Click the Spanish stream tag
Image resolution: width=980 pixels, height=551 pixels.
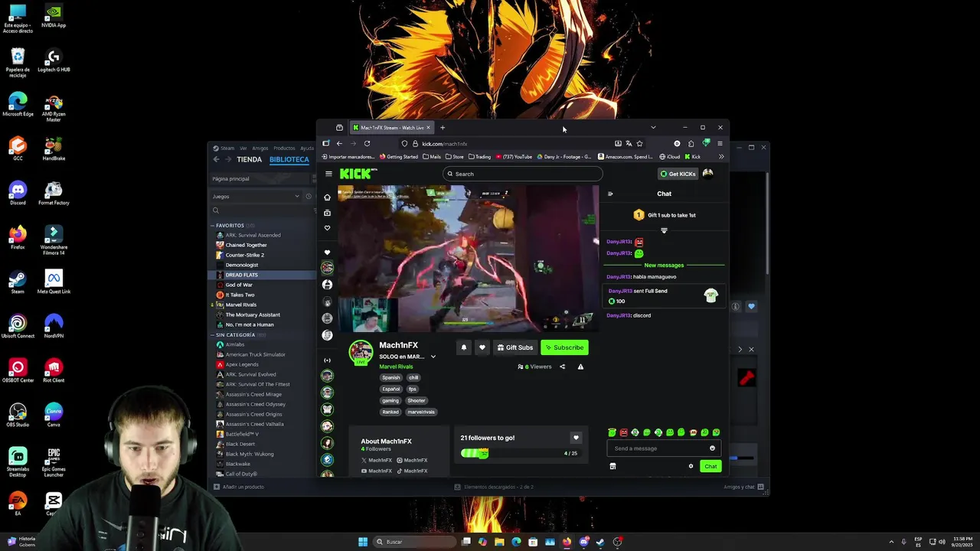[x=391, y=377]
